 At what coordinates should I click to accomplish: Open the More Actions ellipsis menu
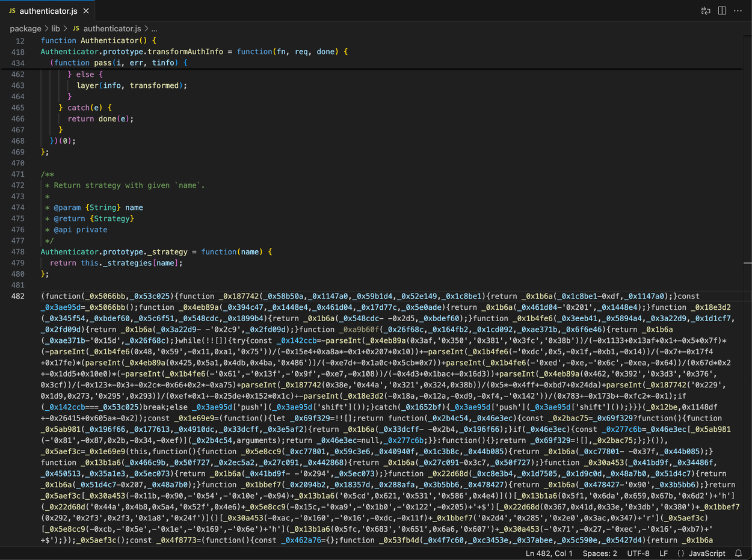point(738,10)
